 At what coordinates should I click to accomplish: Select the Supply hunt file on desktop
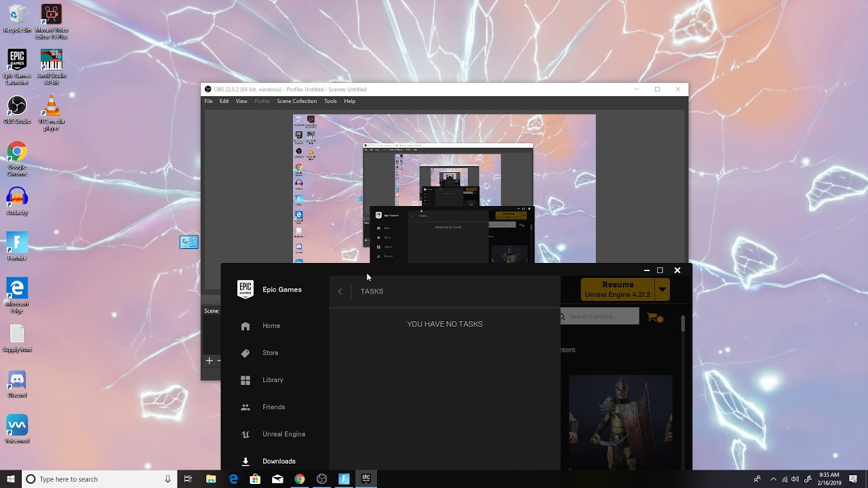tap(17, 338)
